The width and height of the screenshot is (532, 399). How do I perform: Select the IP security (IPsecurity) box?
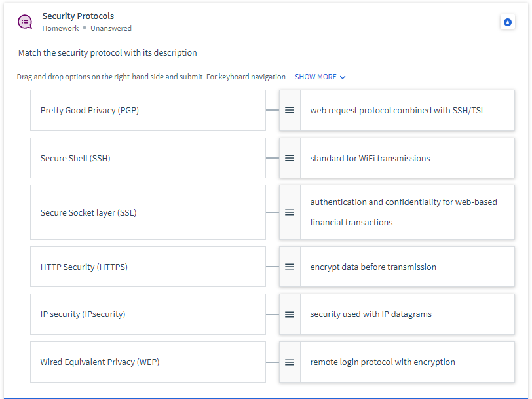[x=148, y=314]
